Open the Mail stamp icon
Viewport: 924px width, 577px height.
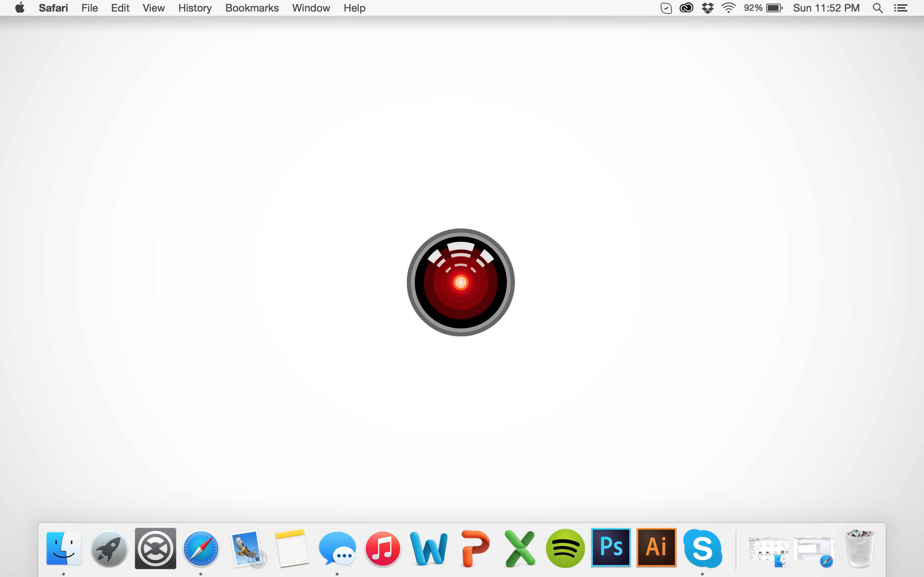click(x=247, y=549)
